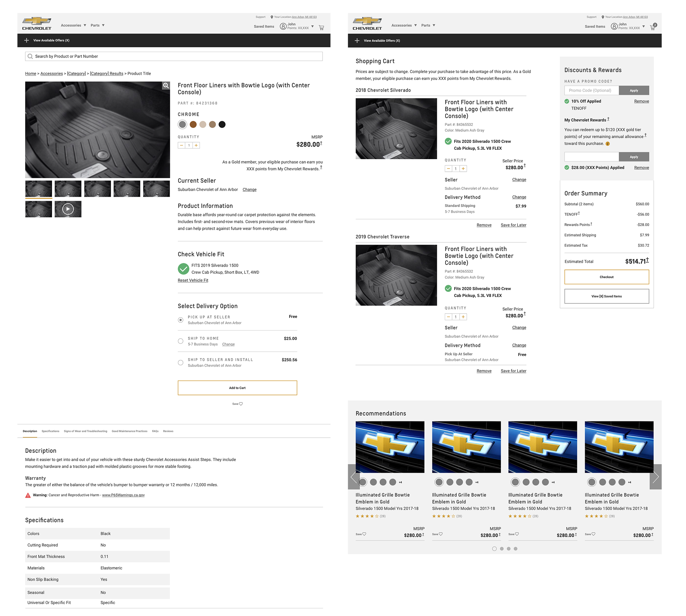Go to second recommendations carousel page dot
This screenshot has width=686, height=616.
point(502,549)
